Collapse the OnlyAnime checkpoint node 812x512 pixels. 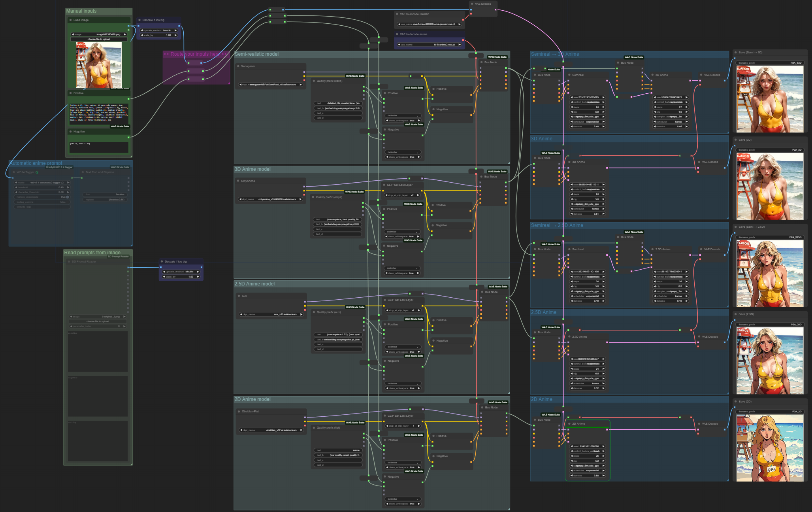(238, 181)
